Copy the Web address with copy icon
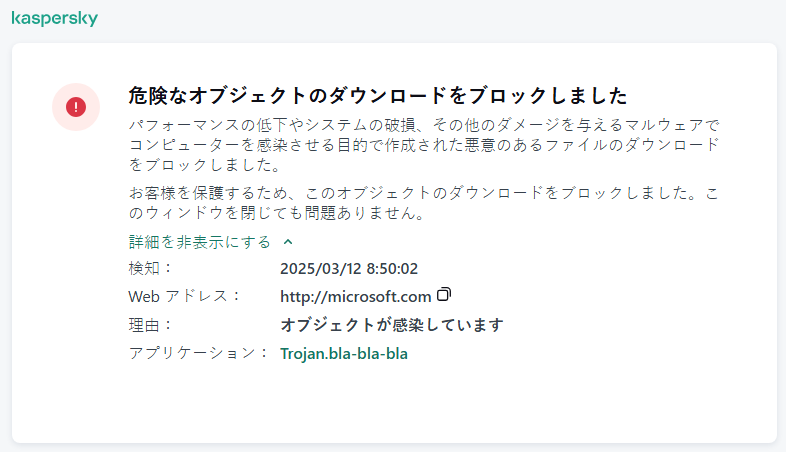This screenshot has height=452, width=786. click(445, 295)
